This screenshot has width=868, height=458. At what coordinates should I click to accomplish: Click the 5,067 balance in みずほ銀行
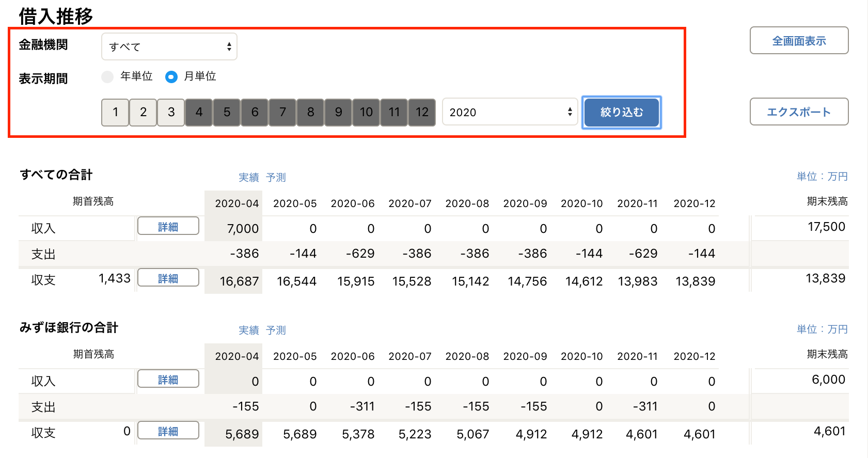pyautogui.click(x=472, y=434)
